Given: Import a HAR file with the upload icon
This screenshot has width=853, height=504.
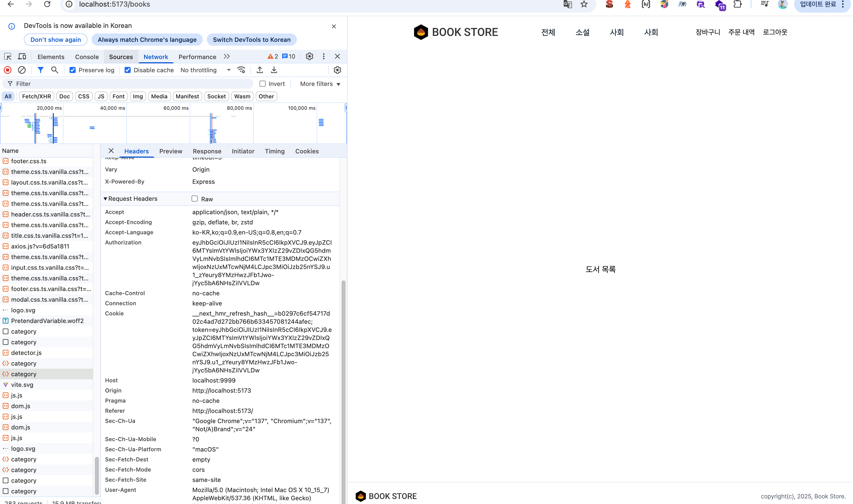Looking at the screenshot, I should 260,70.
